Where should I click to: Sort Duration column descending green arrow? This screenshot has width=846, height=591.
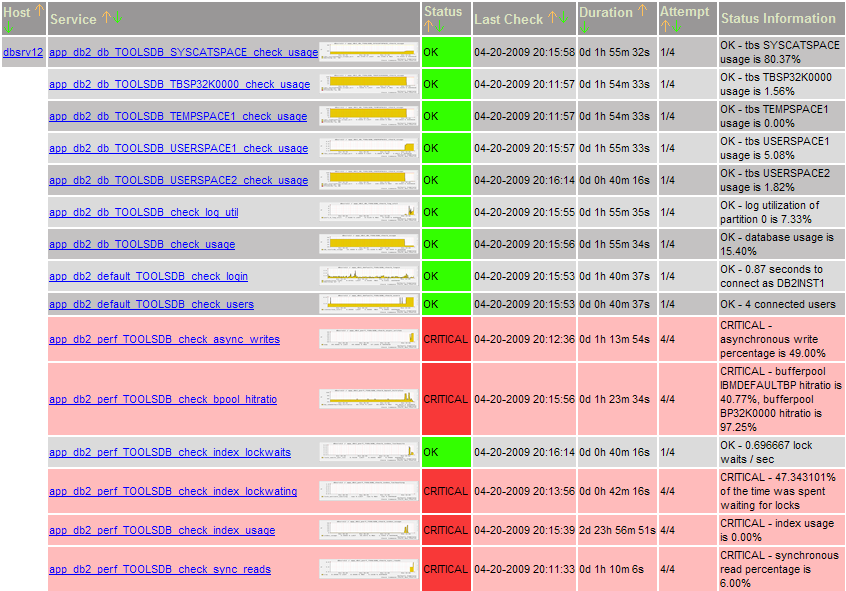click(x=584, y=27)
